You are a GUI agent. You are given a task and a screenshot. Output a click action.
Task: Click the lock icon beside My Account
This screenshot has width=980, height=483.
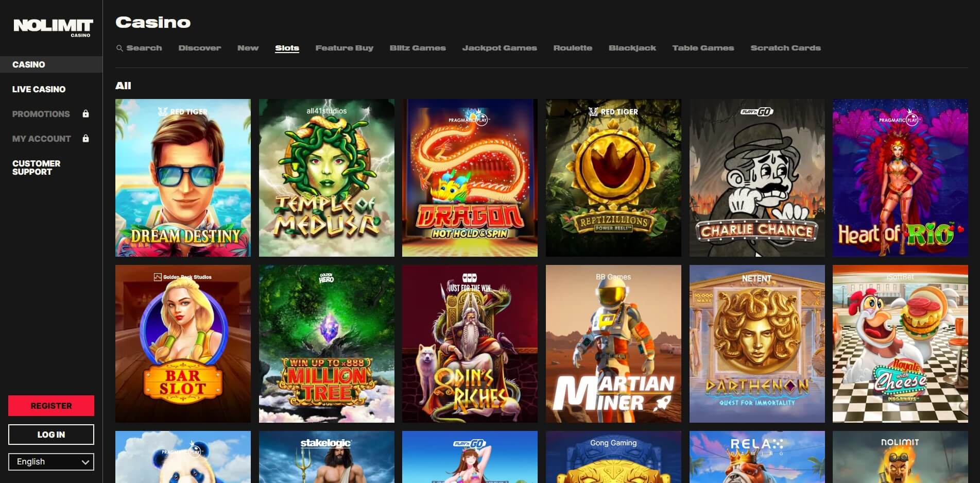click(86, 139)
